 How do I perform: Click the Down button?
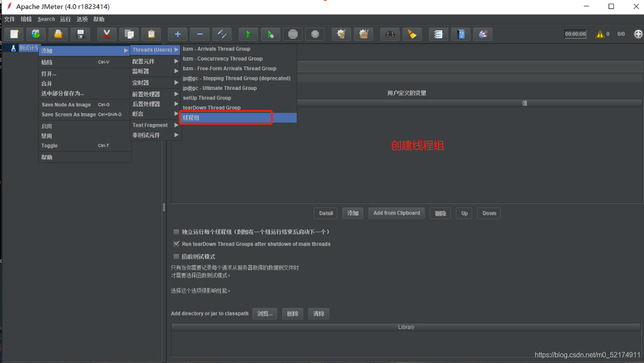click(x=489, y=213)
